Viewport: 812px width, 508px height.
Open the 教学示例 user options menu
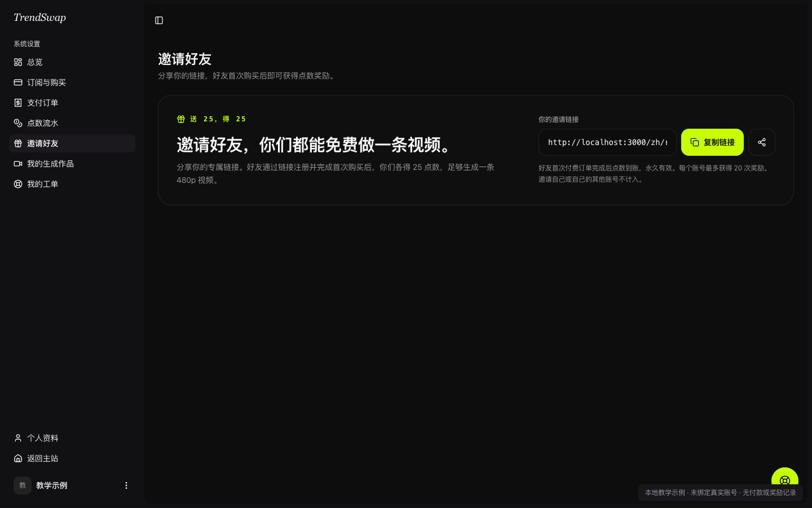point(126,485)
